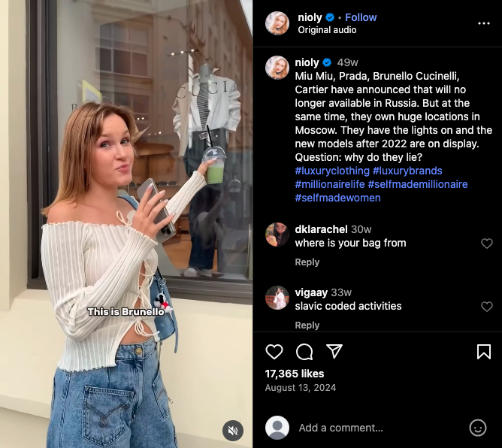Like vigaay's comment
The image size is (502, 448).
487,307
